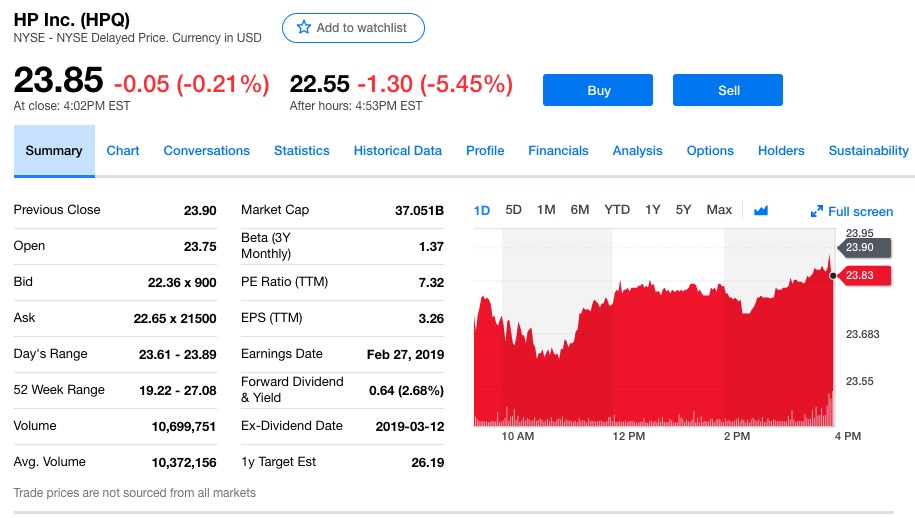Open the Conversations tab
915x518 pixels.
point(206,151)
